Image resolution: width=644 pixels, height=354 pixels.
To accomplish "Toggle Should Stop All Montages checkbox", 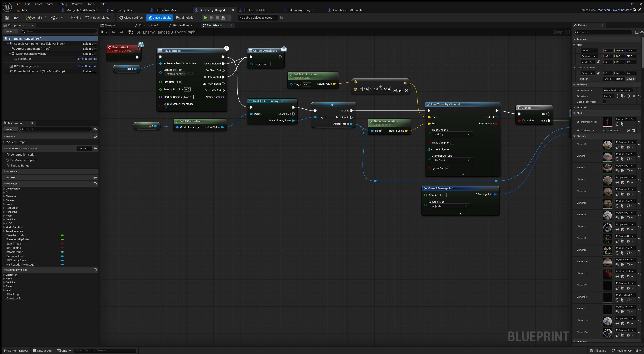I will pos(167,108).
